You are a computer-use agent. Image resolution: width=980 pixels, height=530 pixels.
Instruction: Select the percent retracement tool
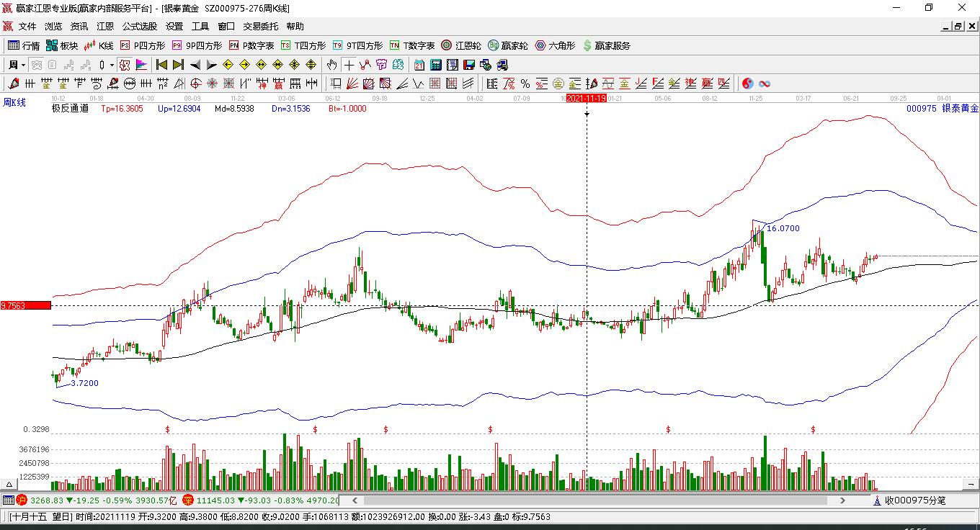(525, 84)
